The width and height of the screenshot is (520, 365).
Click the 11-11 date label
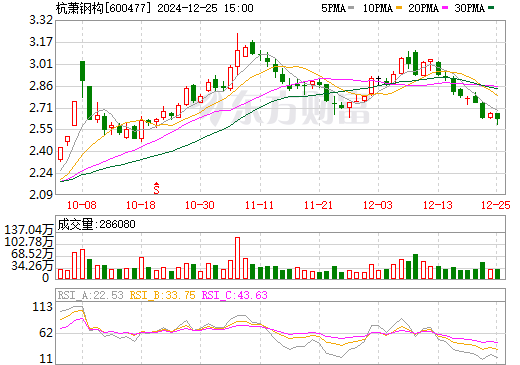[259, 205]
